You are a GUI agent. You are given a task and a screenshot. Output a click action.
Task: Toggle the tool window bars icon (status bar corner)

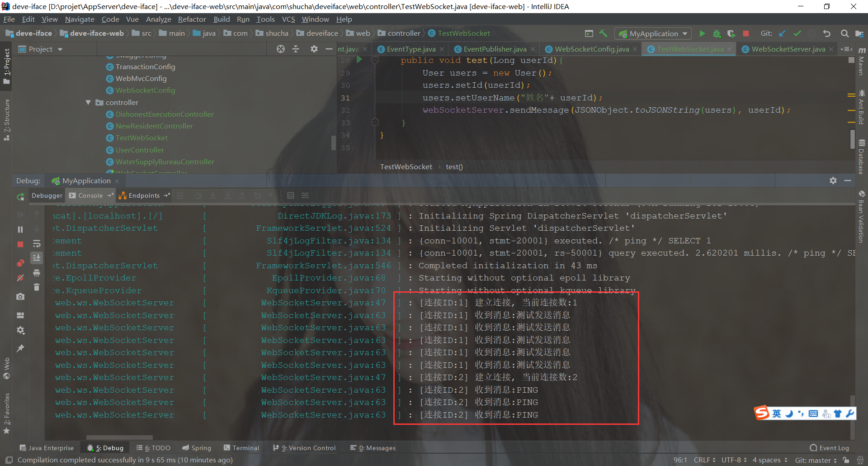(x=9, y=460)
